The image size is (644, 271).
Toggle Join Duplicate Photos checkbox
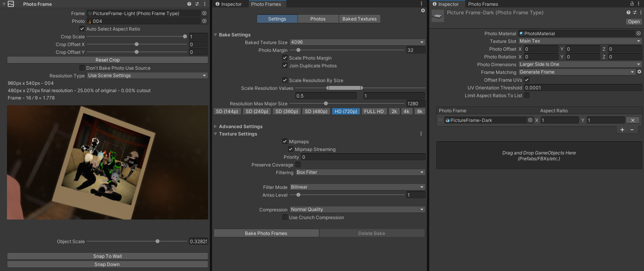285,65
